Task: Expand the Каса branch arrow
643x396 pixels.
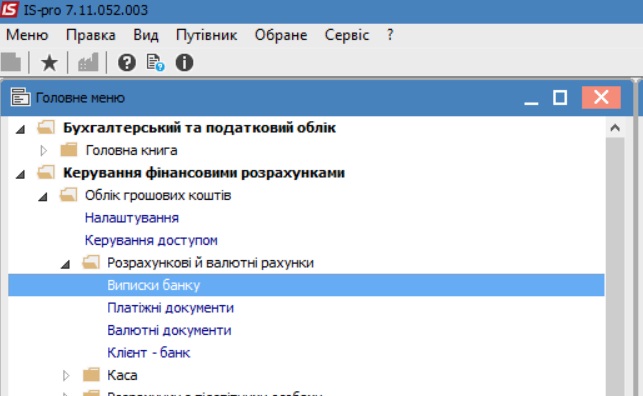Action: pos(66,376)
